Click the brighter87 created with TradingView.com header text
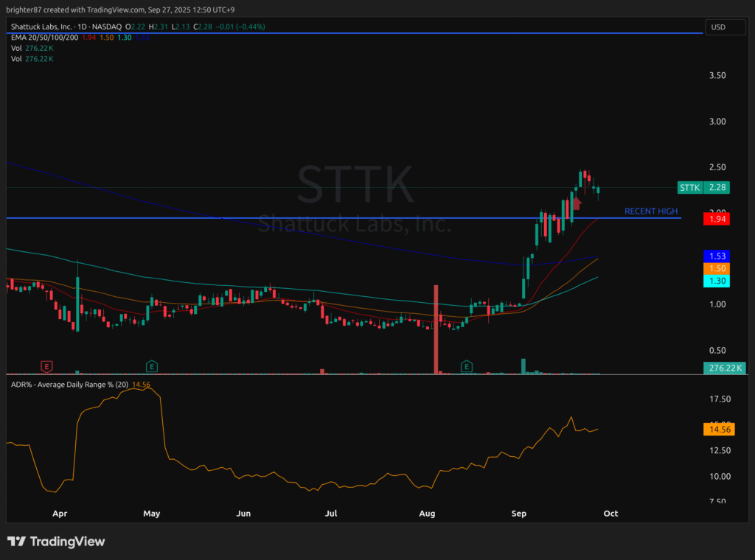Screen dimensions: 755x560 [120, 10]
